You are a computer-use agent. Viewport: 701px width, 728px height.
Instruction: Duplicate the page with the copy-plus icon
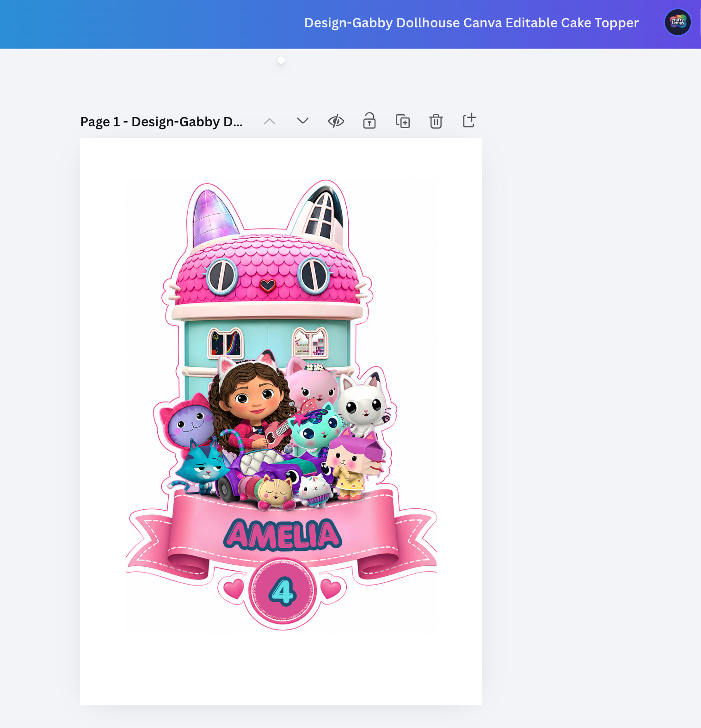tap(403, 121)
